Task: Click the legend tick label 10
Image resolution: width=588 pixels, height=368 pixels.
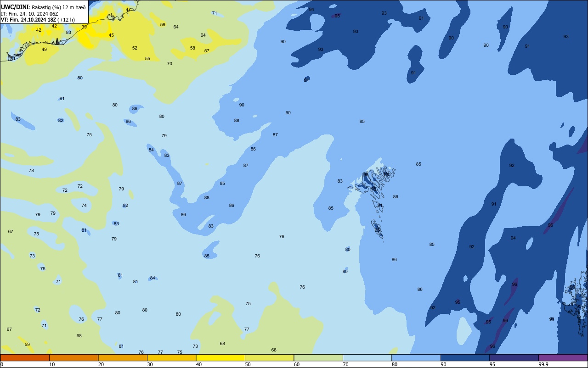Action: click(52, 364)
